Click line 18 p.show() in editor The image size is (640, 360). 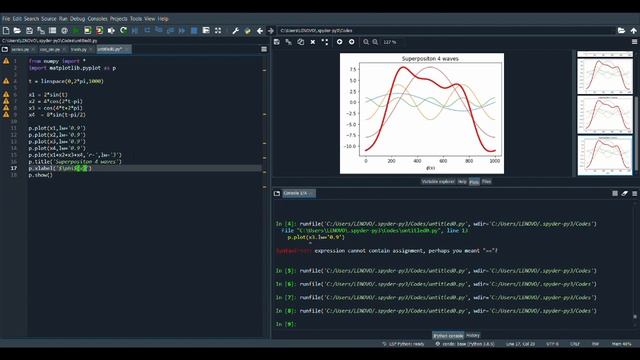coord(40,175)
